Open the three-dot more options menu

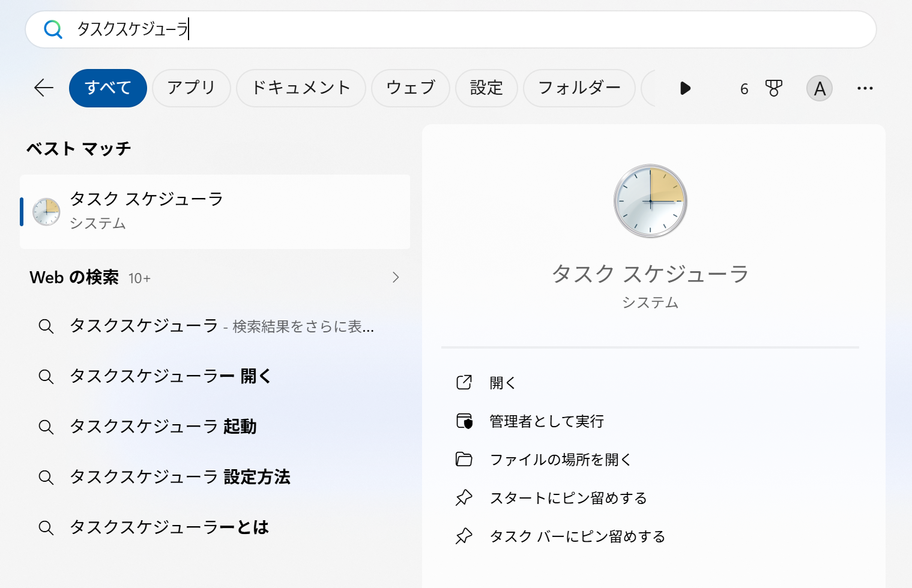(865, 88)
